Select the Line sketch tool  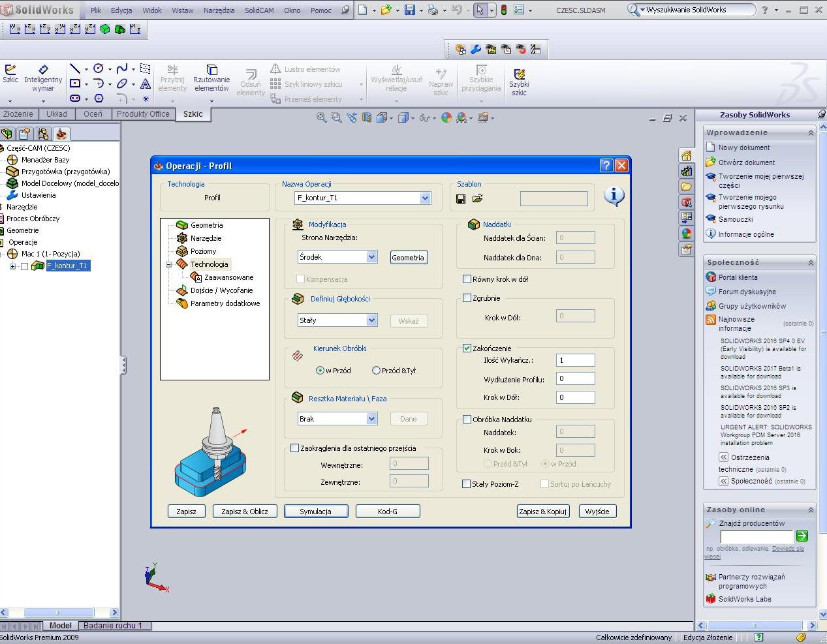click(75, 69)
